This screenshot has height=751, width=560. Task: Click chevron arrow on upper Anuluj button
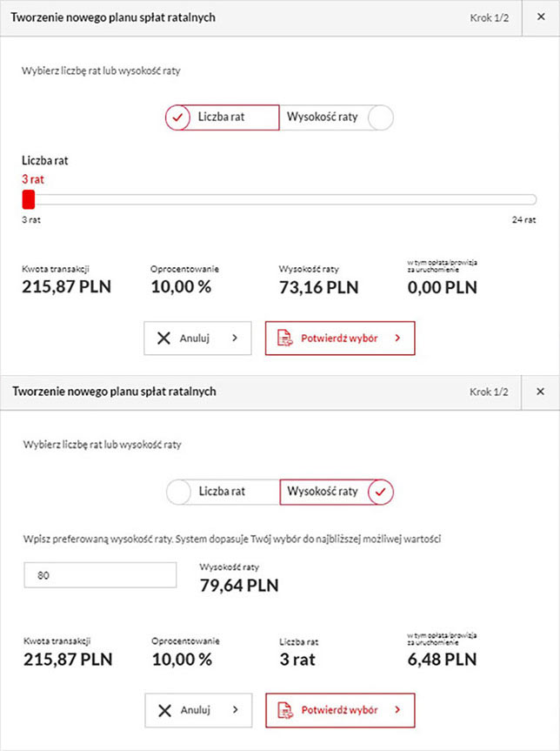point(235,338)
